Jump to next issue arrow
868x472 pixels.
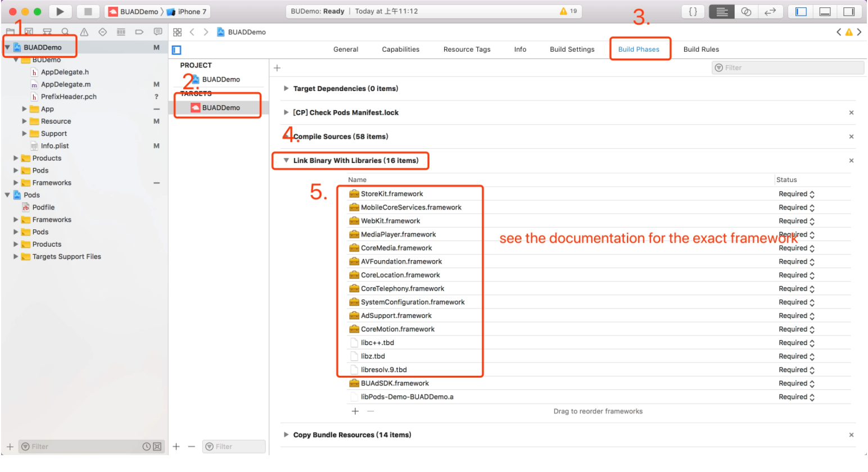click(859, 32)
